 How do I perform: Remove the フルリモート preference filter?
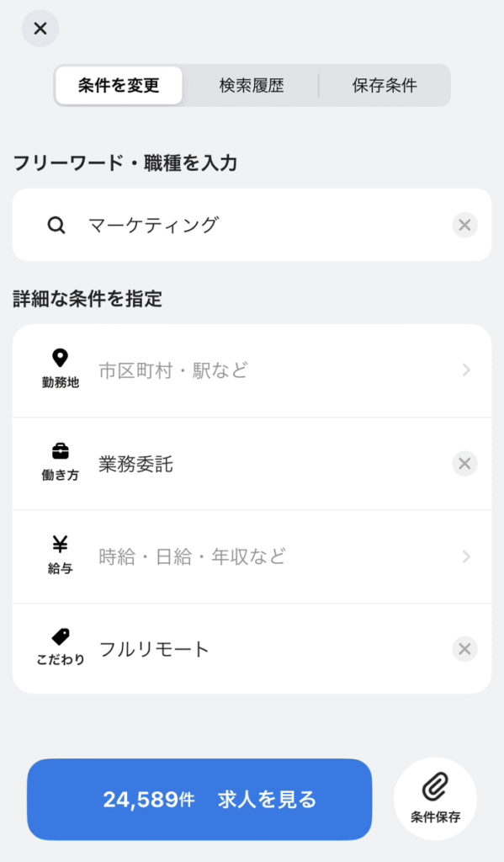point(464,649)
